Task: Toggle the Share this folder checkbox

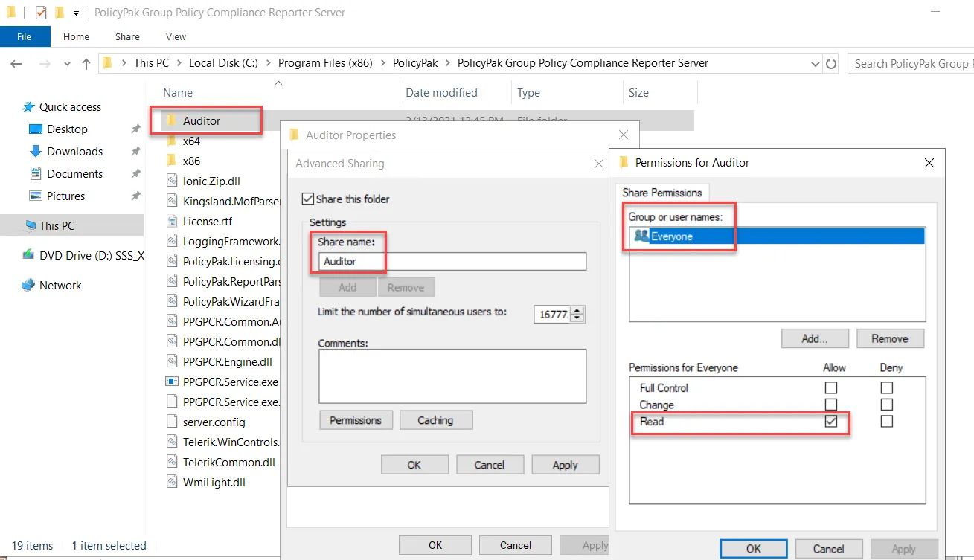Action: point(307,199)
